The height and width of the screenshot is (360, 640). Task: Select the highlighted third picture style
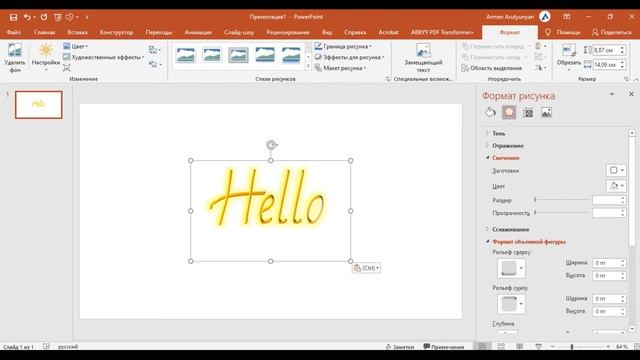pos(238,55)
